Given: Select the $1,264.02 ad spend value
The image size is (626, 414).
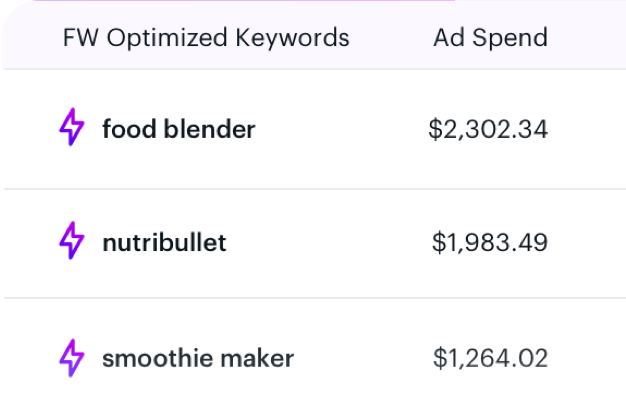Looking at the screenshot, I should 490,358.
